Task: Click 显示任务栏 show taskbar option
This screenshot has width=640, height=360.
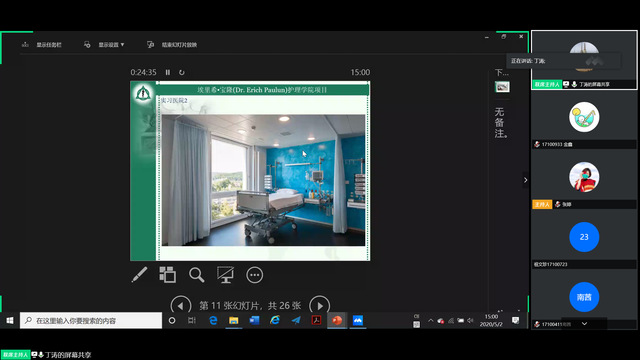Action: [x=42, y=44]
